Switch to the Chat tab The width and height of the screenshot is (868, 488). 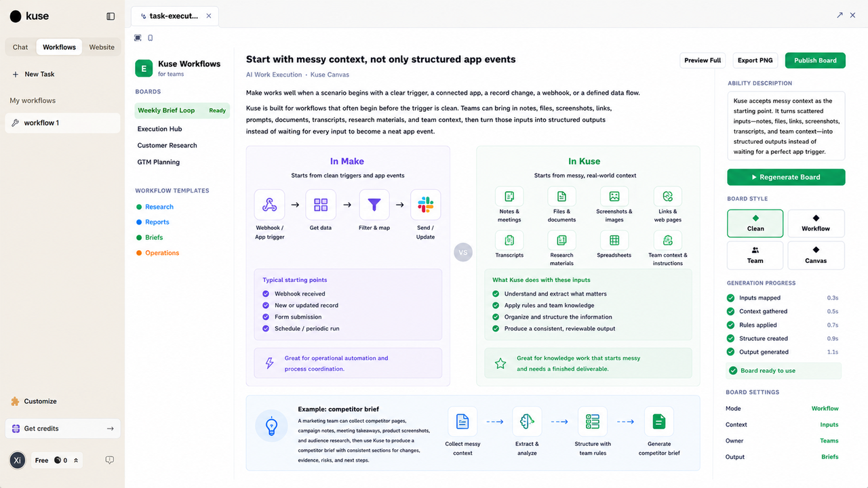20,47
